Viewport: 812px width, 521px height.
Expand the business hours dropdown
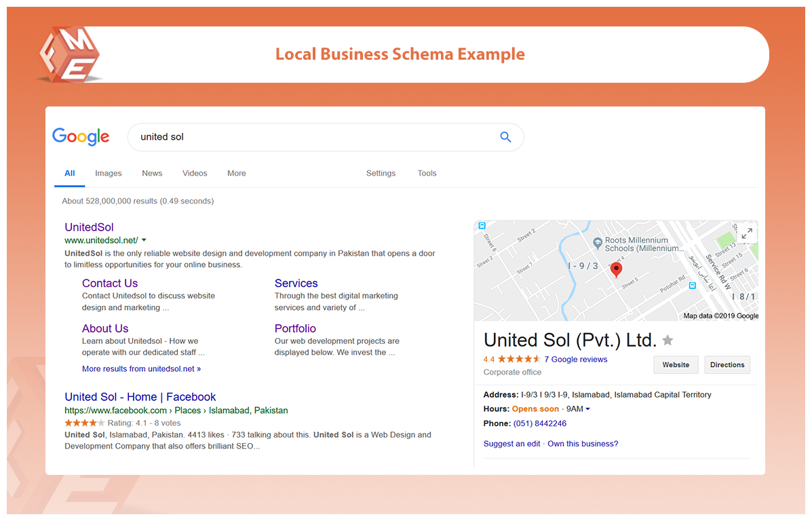pyautogui.click(x=587, y=409)
